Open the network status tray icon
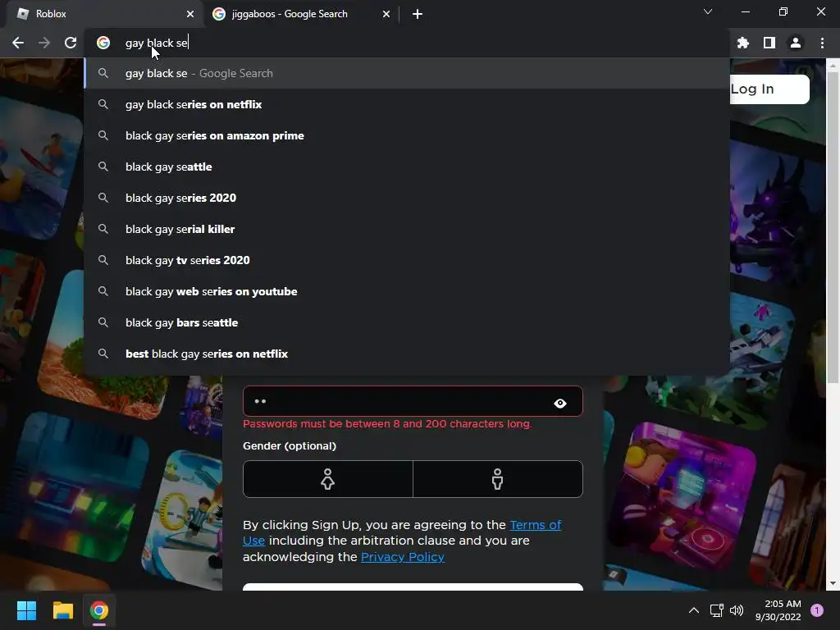840x630 pixels. click(x=716, y=610)
